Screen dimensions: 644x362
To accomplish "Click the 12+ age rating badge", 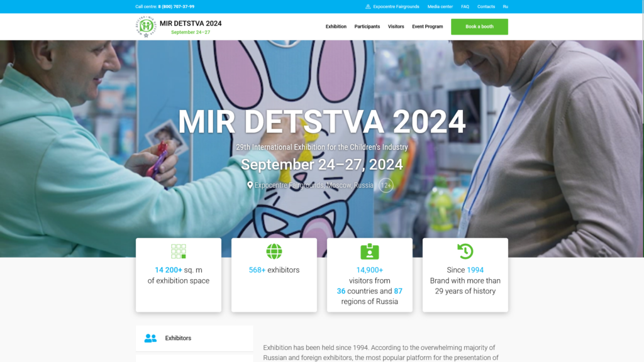I will (386, 185).
